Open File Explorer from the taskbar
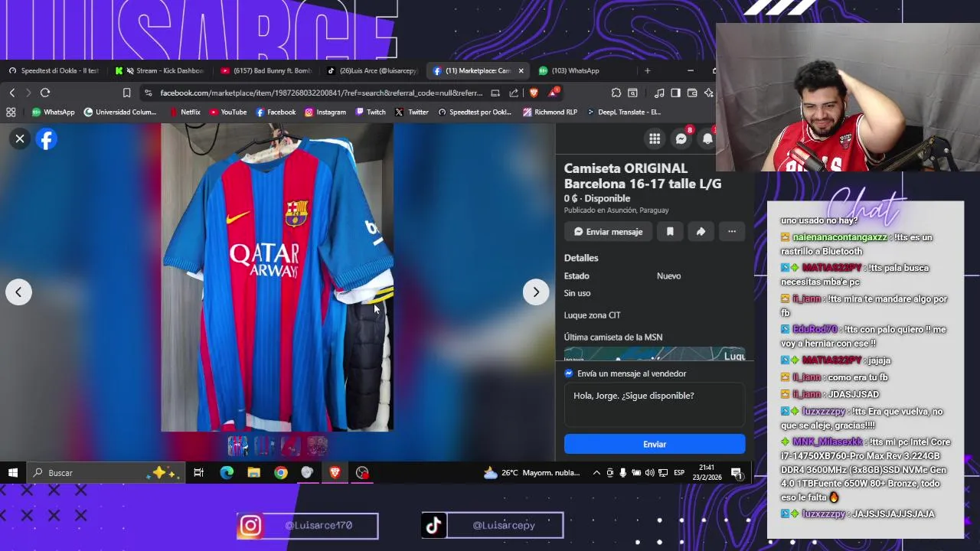The image size is (980, 551). [253, 473]
